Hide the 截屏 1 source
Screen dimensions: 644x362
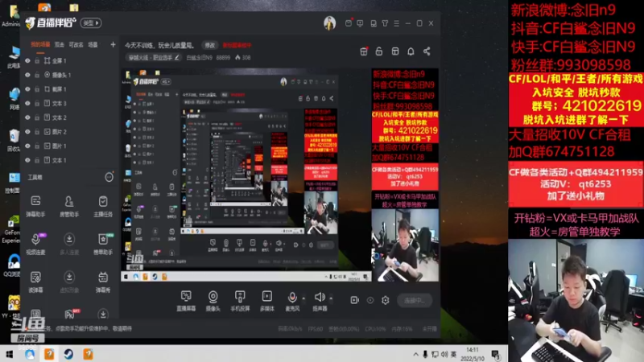pos(27,89)
